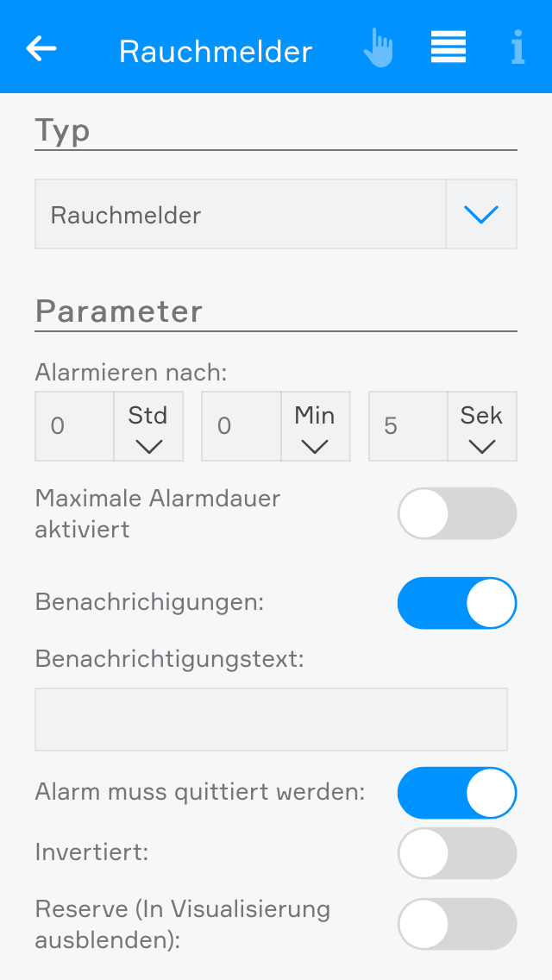Disable the Benachrichigungen switch
The height and width of the screenshot is (980, 552).
point(457,603)
